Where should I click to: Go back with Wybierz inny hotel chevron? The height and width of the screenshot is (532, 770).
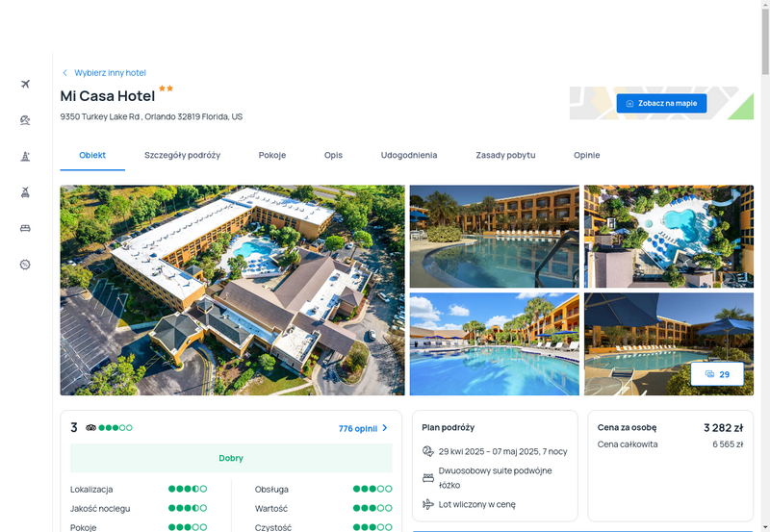pos(64,73)
